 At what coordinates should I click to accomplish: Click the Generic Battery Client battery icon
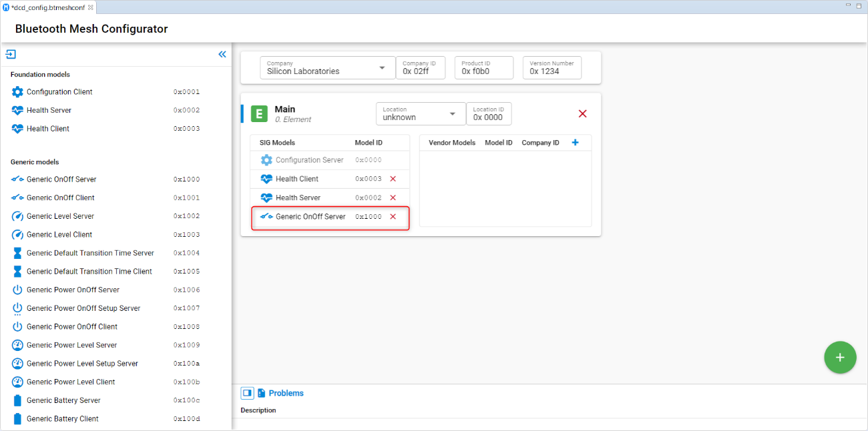coord(17,419)
